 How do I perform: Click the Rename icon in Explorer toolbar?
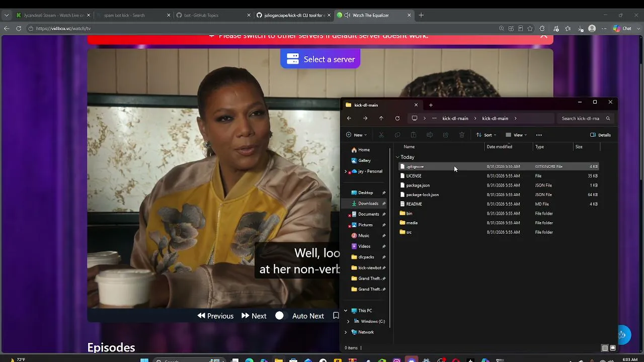(430, 135)
